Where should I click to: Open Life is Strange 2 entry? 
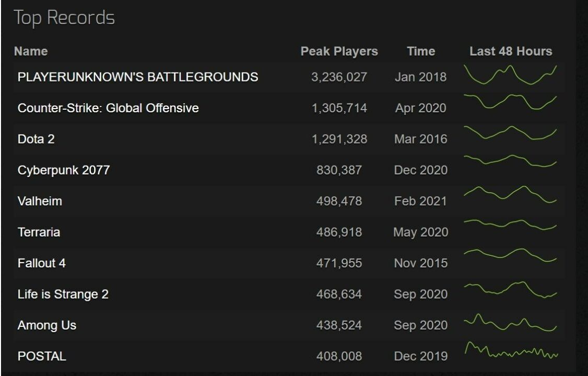coord(63,295)
